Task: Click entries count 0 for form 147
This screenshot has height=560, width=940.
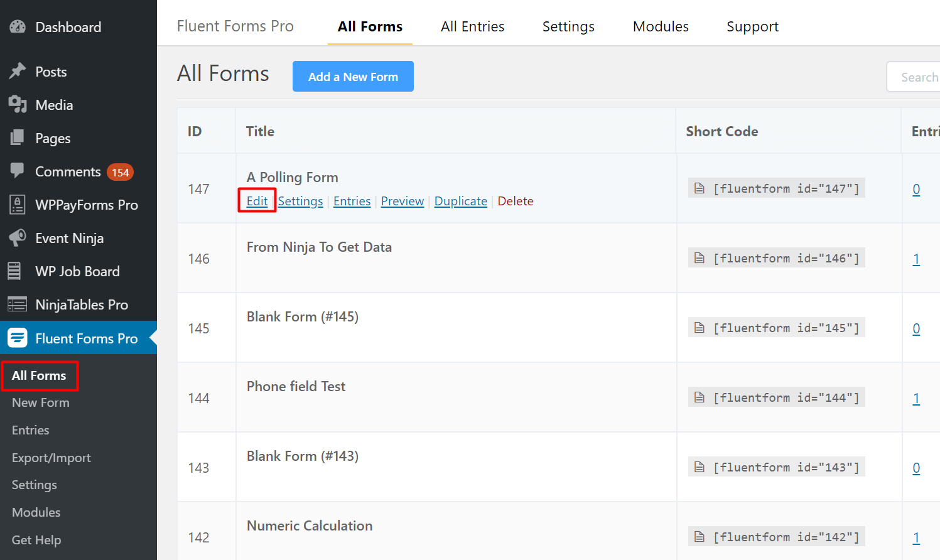Action: coord(916,189)
